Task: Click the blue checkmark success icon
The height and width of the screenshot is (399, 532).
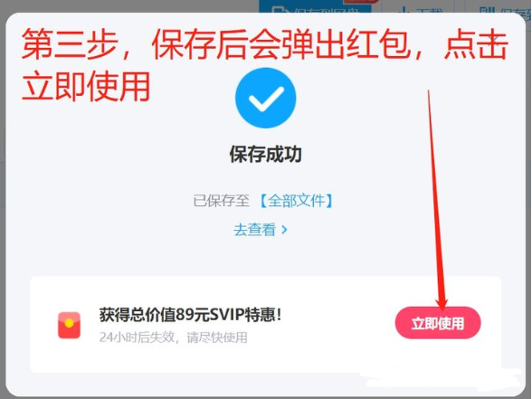Action: (x=265, y=98)
